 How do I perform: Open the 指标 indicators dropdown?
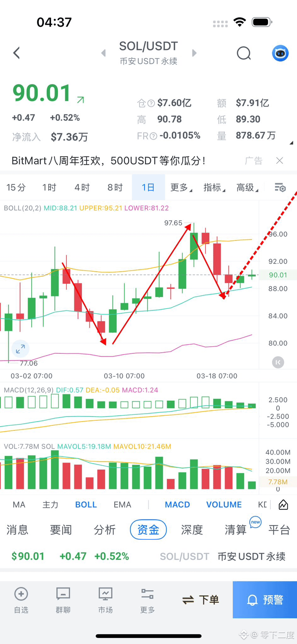tap(214, 187)
